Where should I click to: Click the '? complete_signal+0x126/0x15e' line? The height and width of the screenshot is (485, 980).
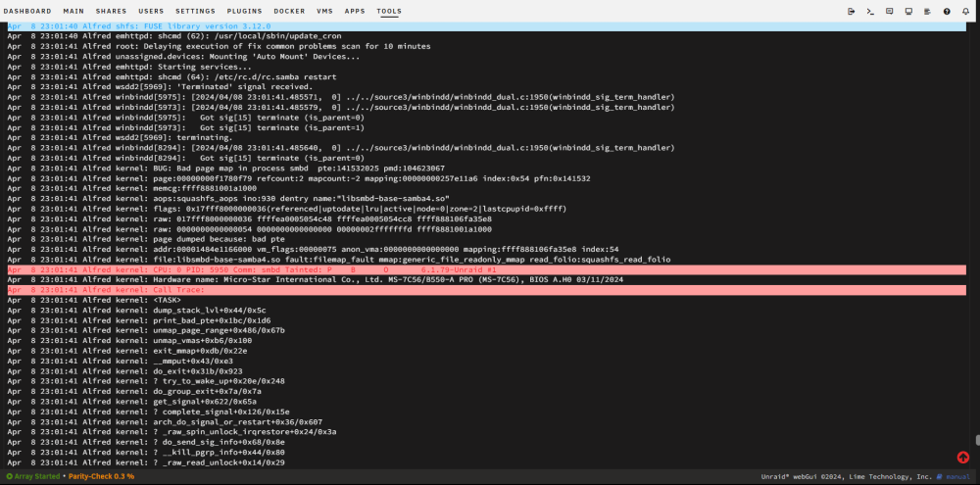[x=149, y=412]
